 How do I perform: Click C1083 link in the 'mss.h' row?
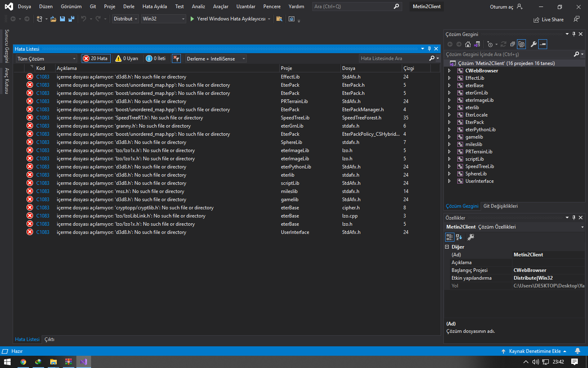coord(43,191)
